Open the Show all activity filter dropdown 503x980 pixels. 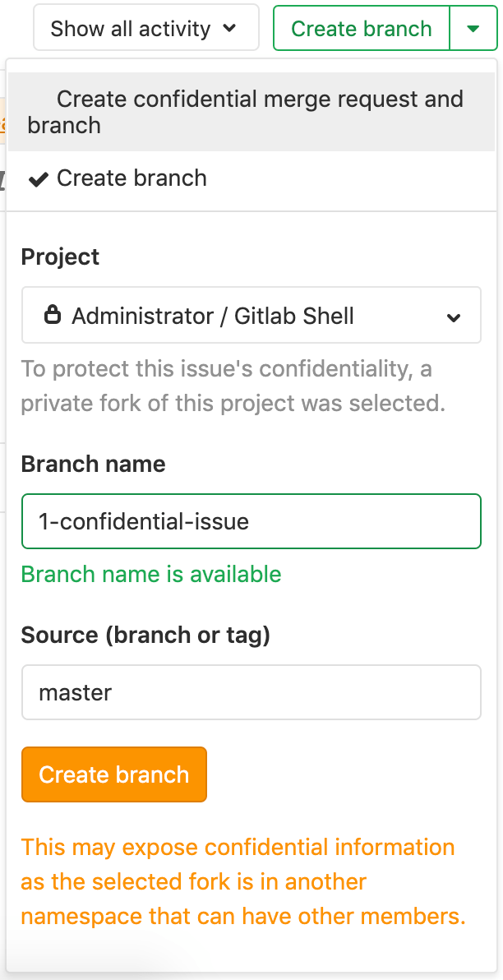[x=145, y=28]
